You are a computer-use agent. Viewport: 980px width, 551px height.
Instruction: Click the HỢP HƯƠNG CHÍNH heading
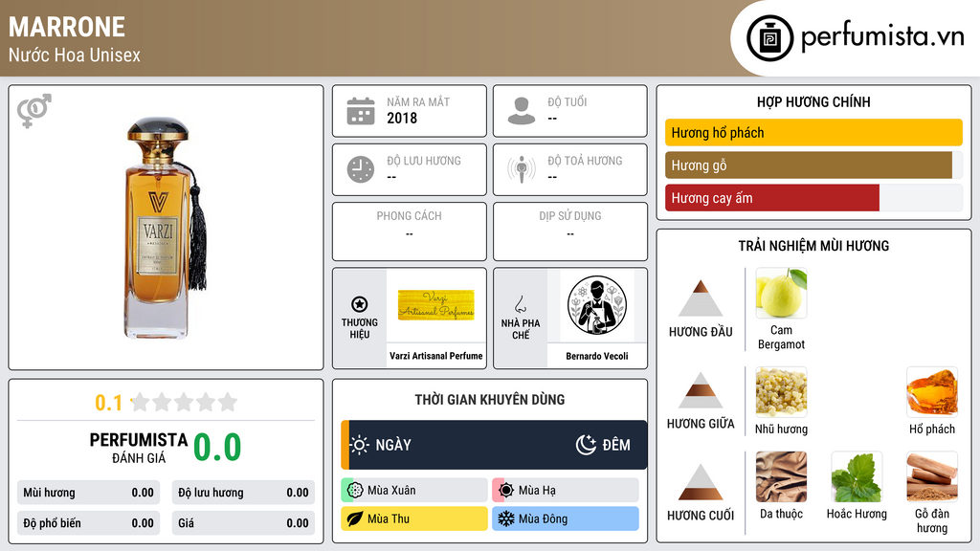click(x=813, y=101)
